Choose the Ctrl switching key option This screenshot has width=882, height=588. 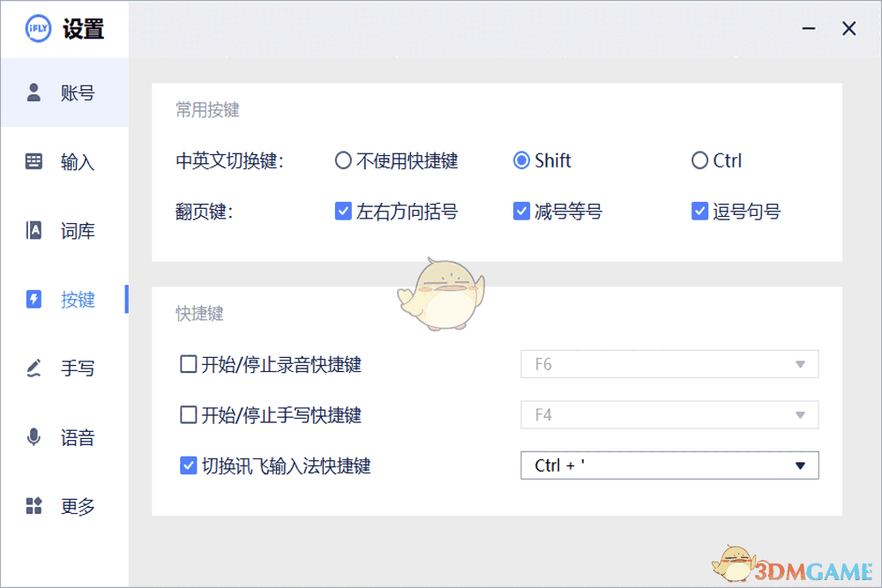700,160
